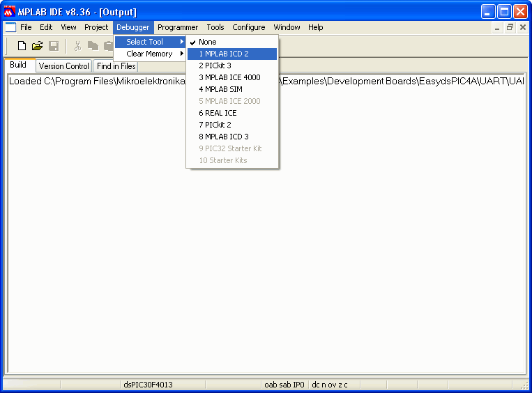Viewport: 532px width, 393px height.
Task: Open the Help menu
Action: pos(316,27)
